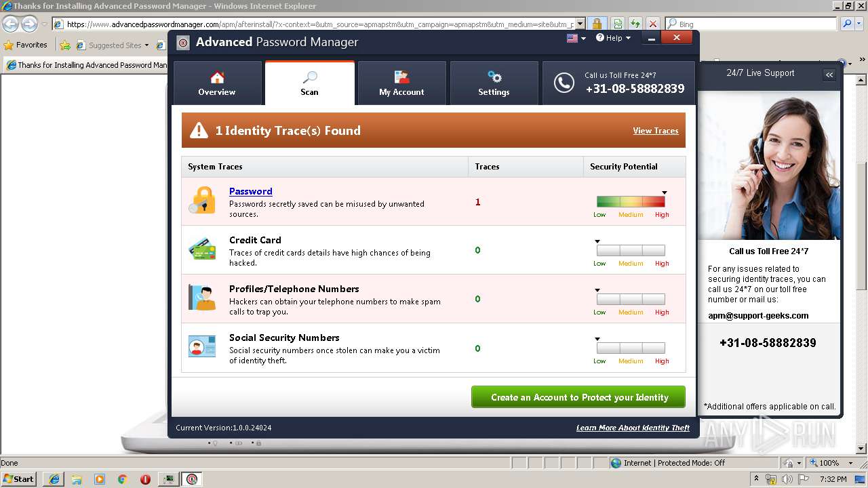This screenshot has height=488, width=868.
Task: Click the Advanced Password Manager taskbar button
Action: (192, 479)
